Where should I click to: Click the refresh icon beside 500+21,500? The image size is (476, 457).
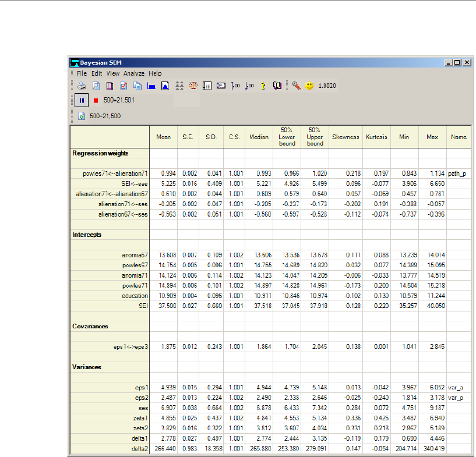pyautogui.click(x=82, y=116)
